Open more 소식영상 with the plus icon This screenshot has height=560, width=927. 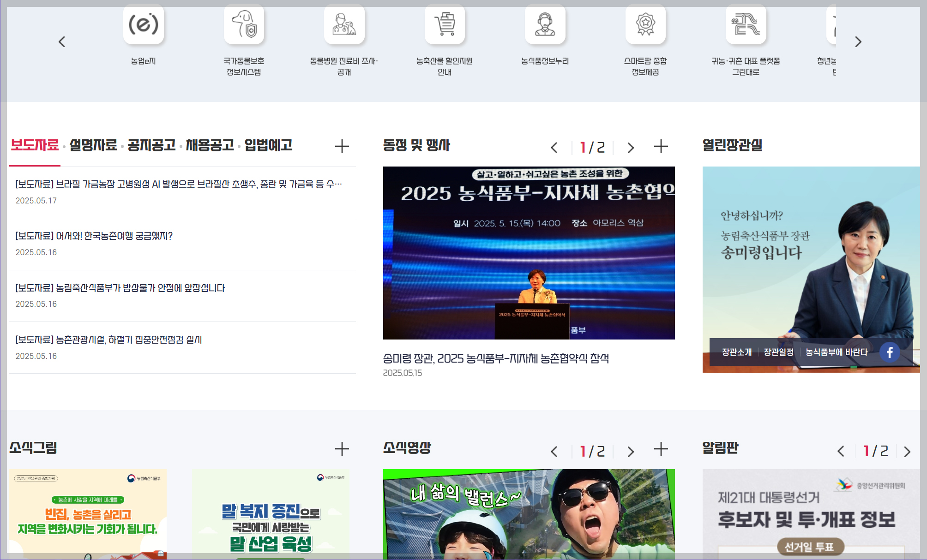(661, 449)
